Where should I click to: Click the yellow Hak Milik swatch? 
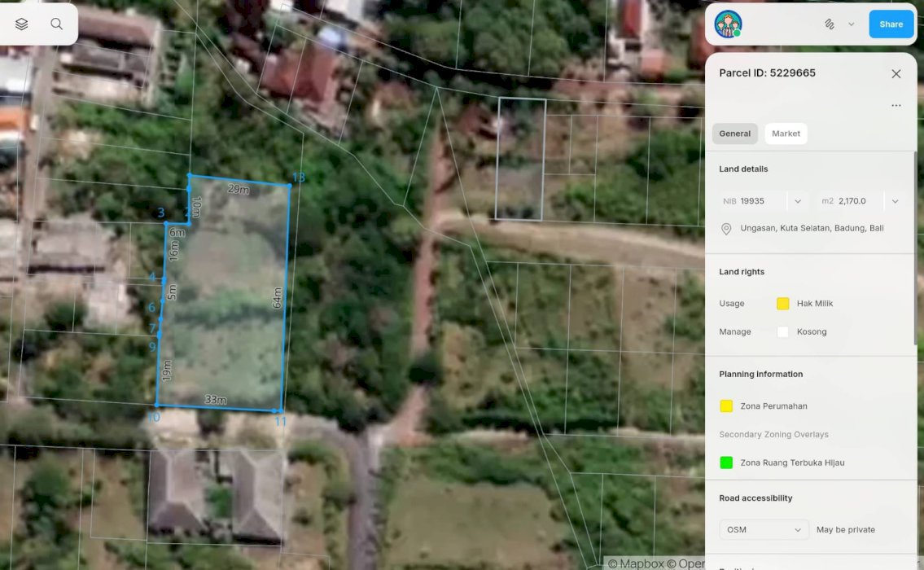tap(782, 304)
